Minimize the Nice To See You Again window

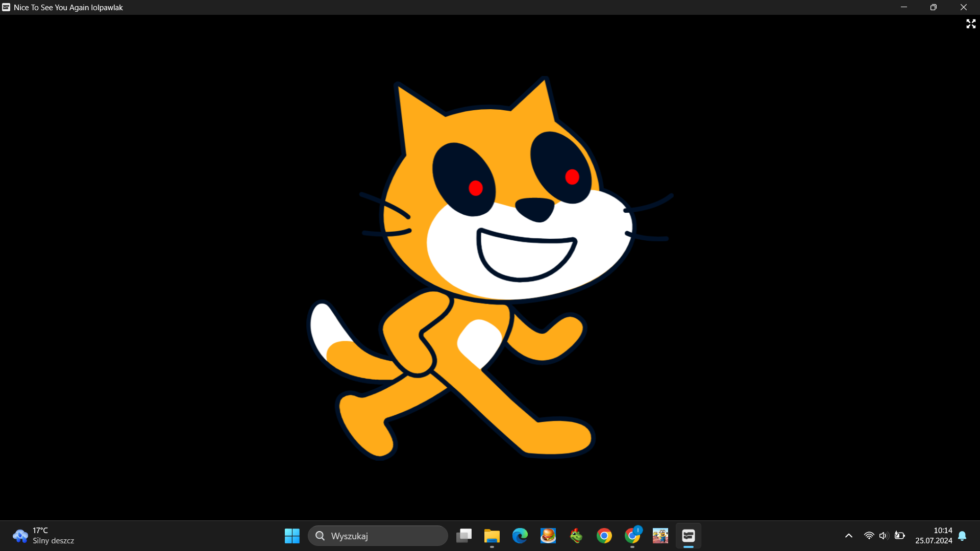point(904,7)
